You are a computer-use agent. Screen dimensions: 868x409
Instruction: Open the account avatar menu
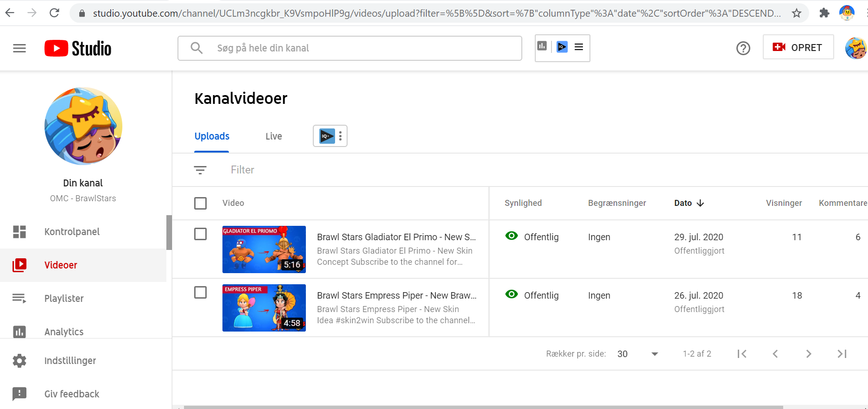click(x=855, y=48)
